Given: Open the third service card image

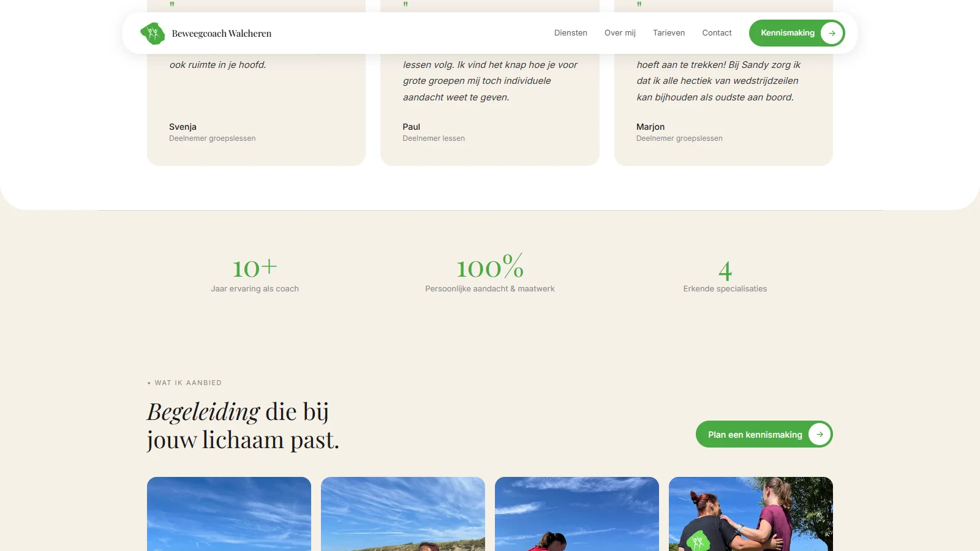Looking at the screenshot, I should coord(577,514).
